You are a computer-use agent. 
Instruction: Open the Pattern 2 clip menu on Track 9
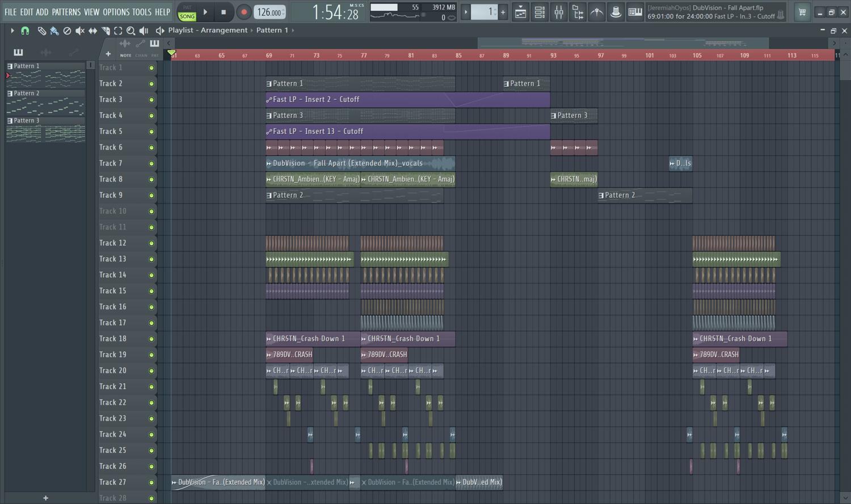pos(269,196)
